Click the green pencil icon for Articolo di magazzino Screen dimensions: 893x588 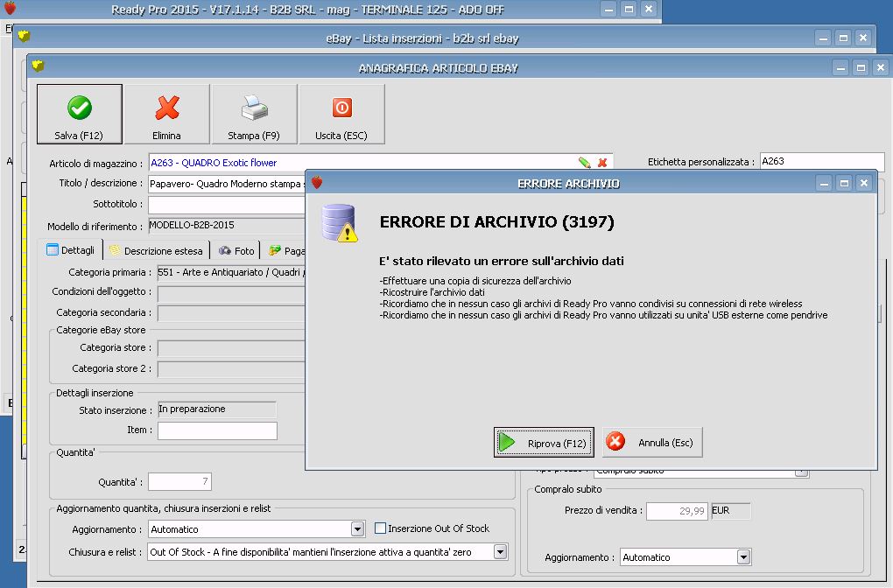click(584, 163)
